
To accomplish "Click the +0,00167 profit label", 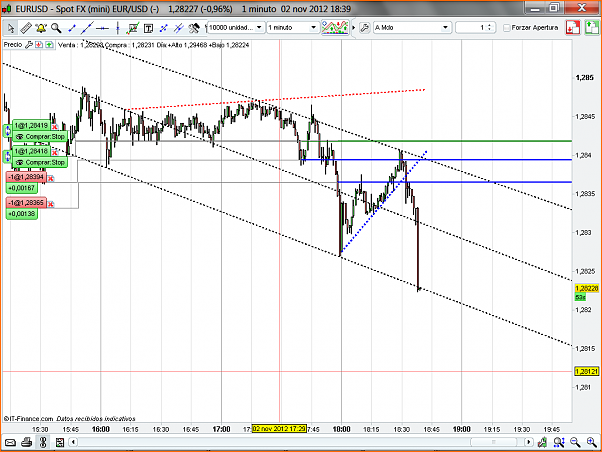I will 22,188.
